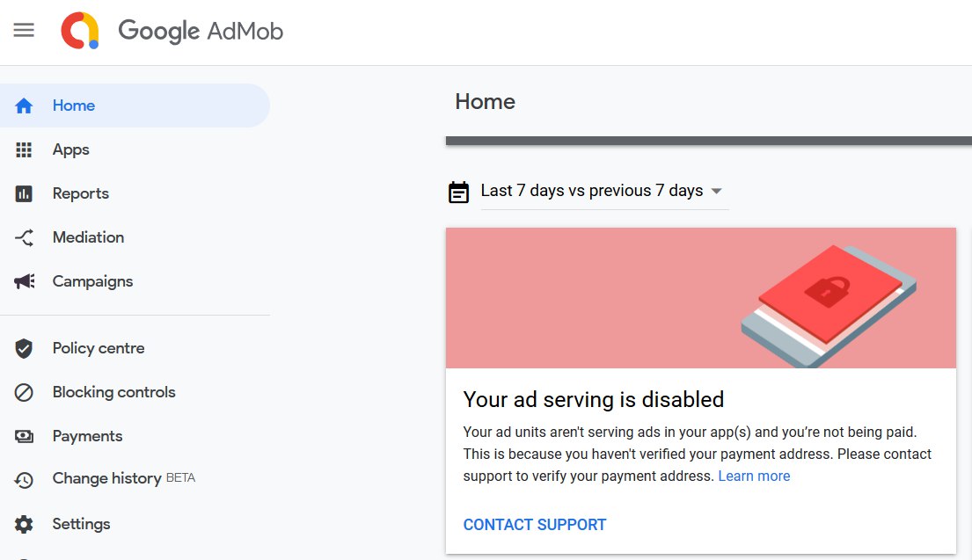The image size is (972, 560).
Task: Click the Reports chart icon
Action: [24, 194]
